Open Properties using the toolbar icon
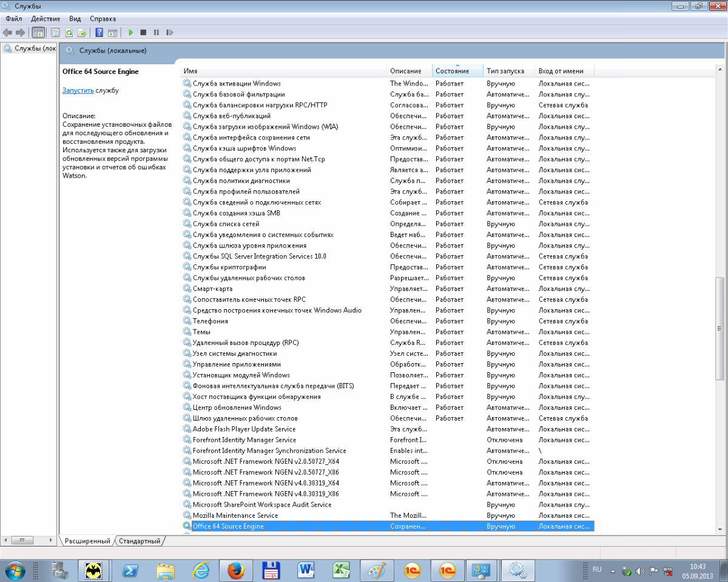This screenshot has height=582, width=728. coord(55,32)
